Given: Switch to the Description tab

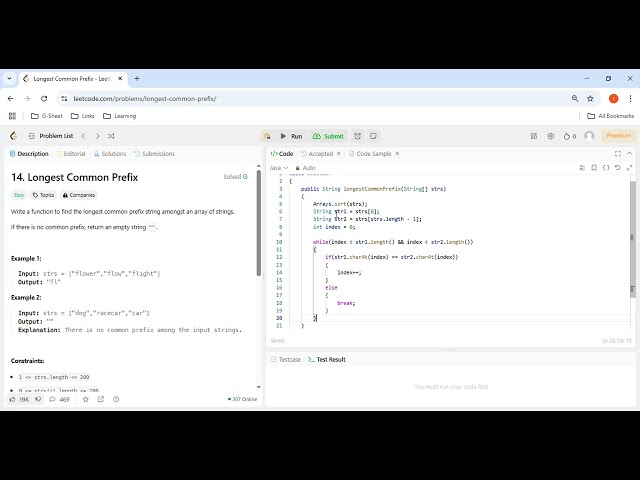Looking at the screenshot, I should pos(29,154).
